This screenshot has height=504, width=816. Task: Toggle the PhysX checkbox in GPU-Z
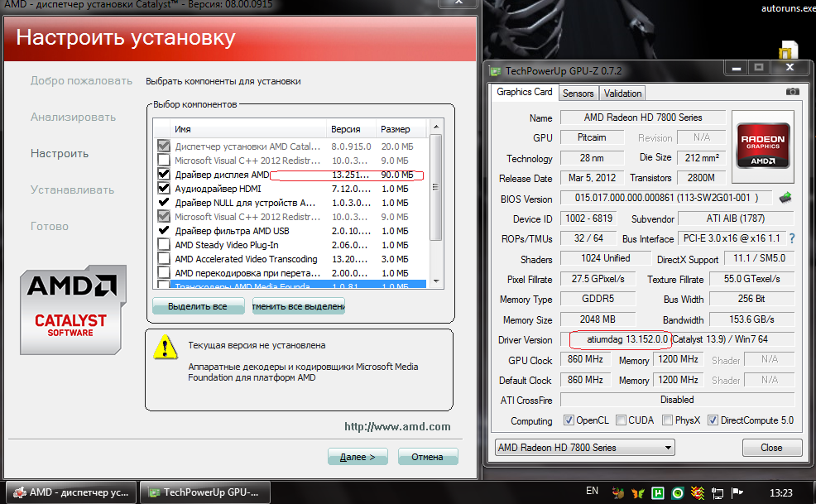(x=667, y=420)
